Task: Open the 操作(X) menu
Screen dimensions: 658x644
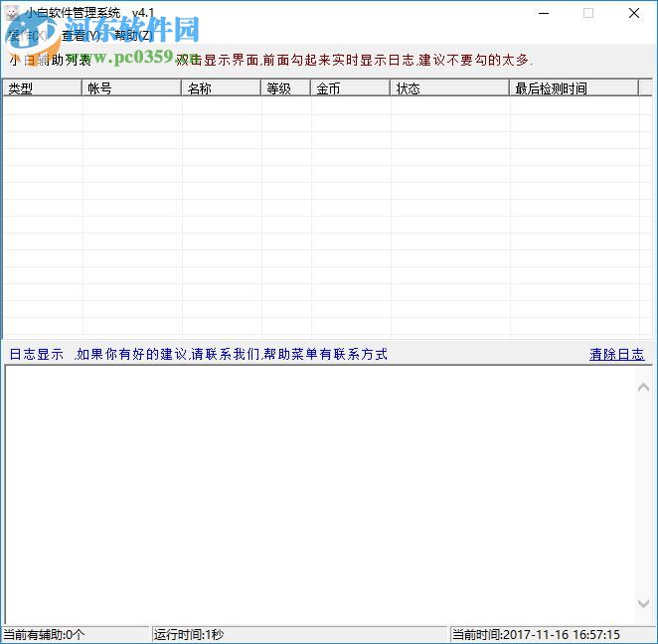Action: coord(28,36)
